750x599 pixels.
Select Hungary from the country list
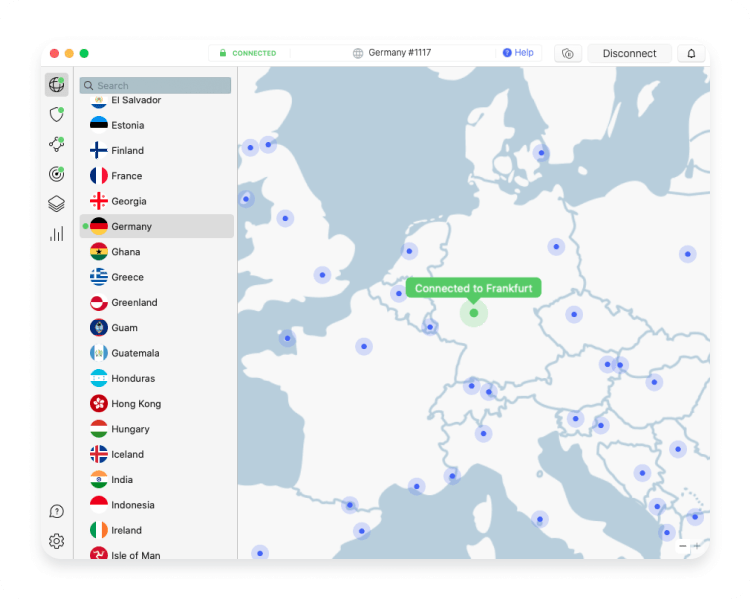[157, 429]
